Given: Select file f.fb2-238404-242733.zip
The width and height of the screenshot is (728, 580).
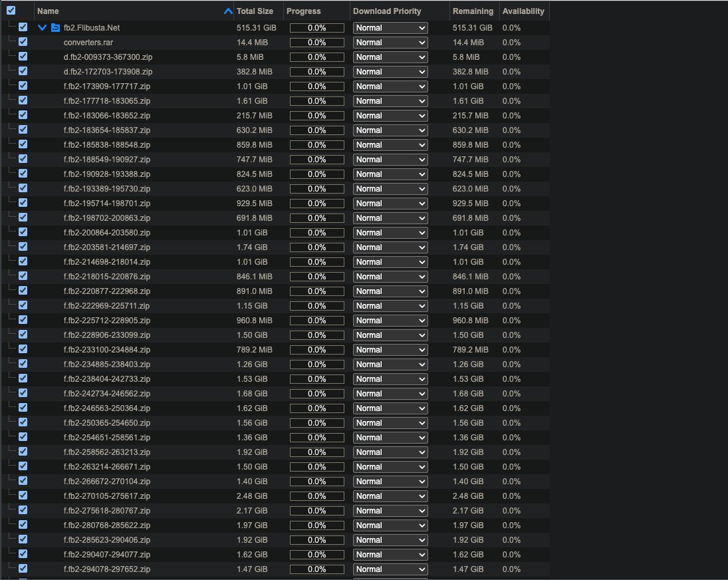Looking at the screenshot, I should click(107, 379).
